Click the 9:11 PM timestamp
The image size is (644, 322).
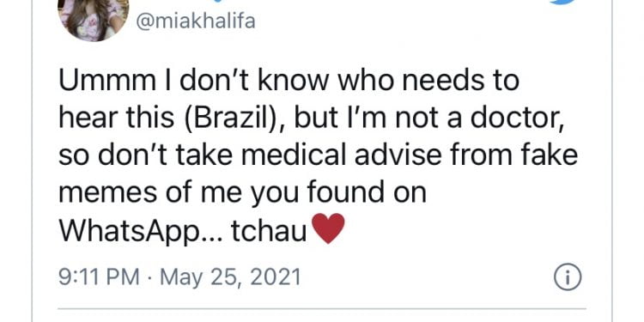click(99, 277)
